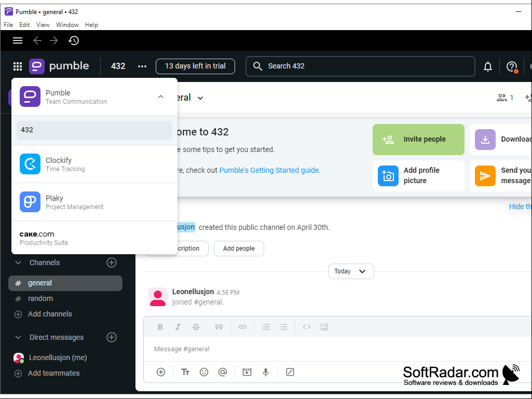Image resolution: width=532 pixels, height=399 pixels.
Task: Switch to Clockify Time Tracking app
Action: tap(94, 164)
